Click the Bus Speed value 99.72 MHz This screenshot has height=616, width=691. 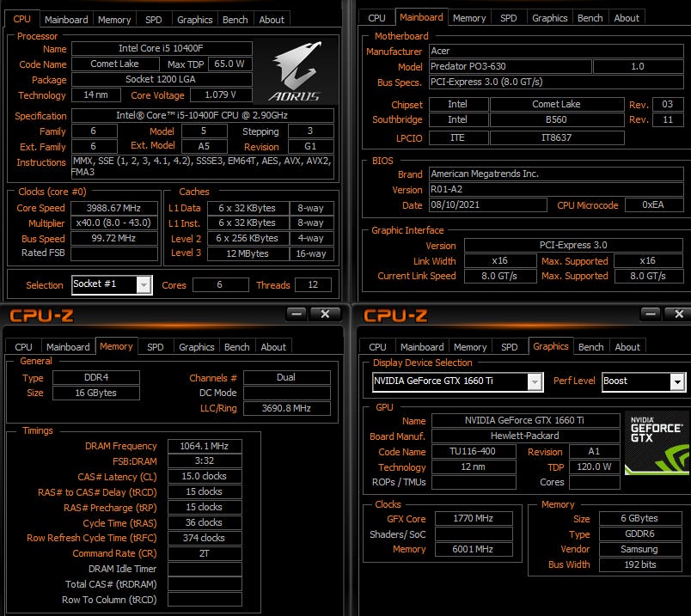(x=114, y=238)
